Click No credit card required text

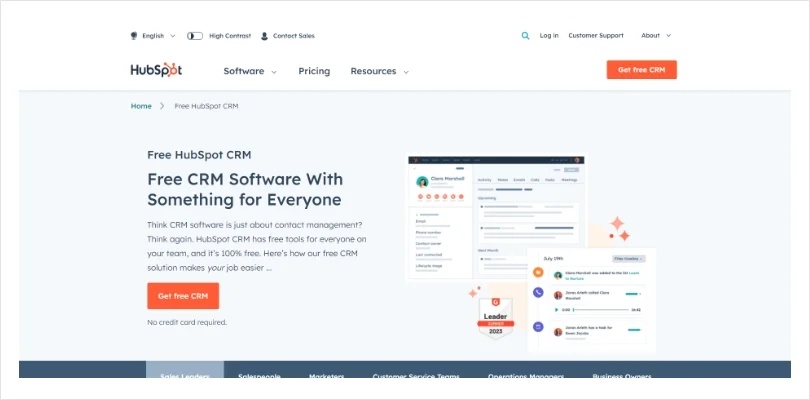[x=187, y=322]
